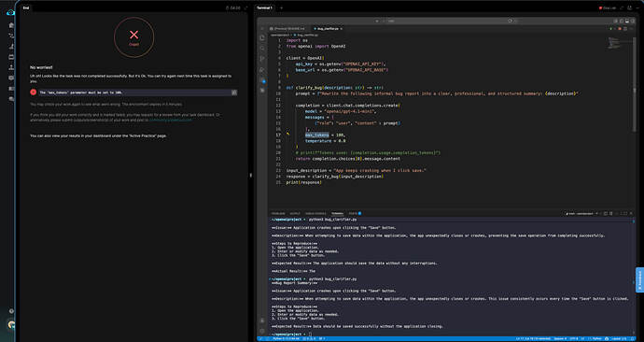
Task: Open Run and Debug in the activity bar
Action: (x=262, y=69)
